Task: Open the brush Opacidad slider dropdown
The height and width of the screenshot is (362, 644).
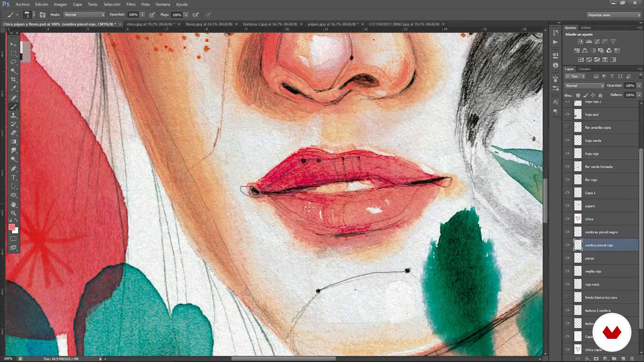Action: pyautogui.click(x=142, y=15)
